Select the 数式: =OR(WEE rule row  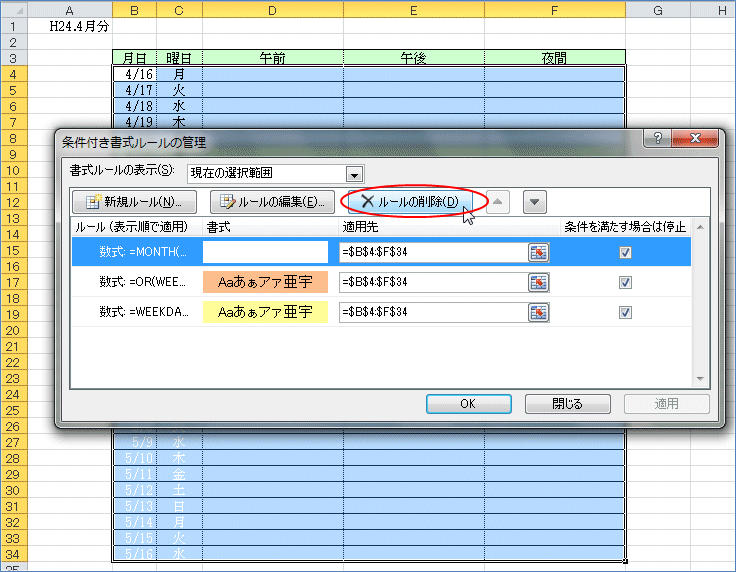(381, 282)
